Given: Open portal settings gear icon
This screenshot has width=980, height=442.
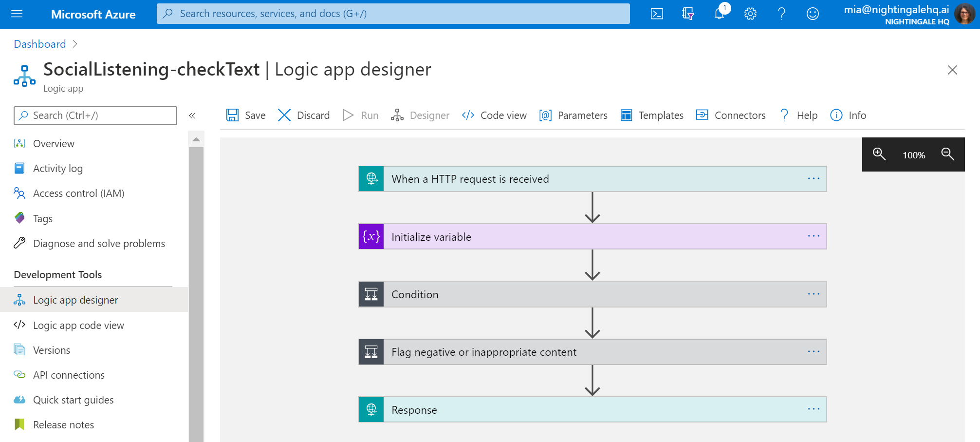Looking at the screenshot, I should tap(750, 14).
